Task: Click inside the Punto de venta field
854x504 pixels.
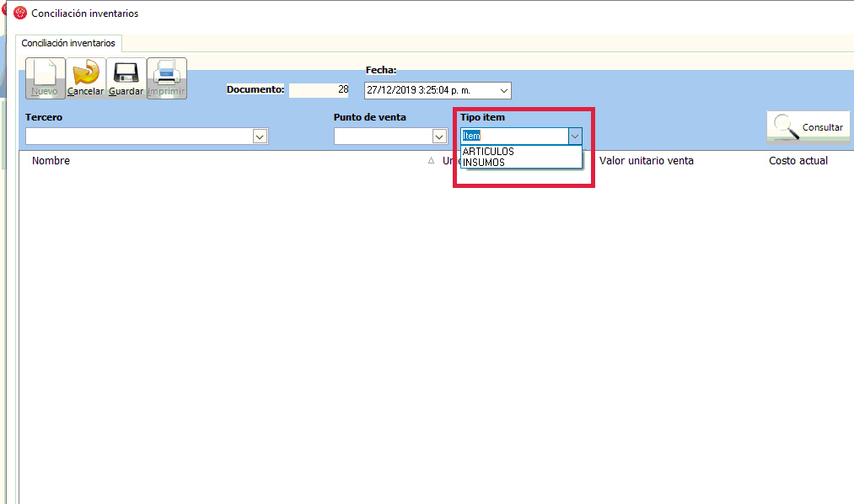Action: pos(382,136)
